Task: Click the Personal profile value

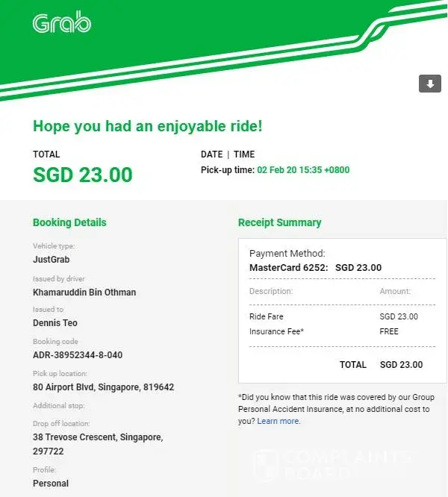Action: tap(51, 483)
